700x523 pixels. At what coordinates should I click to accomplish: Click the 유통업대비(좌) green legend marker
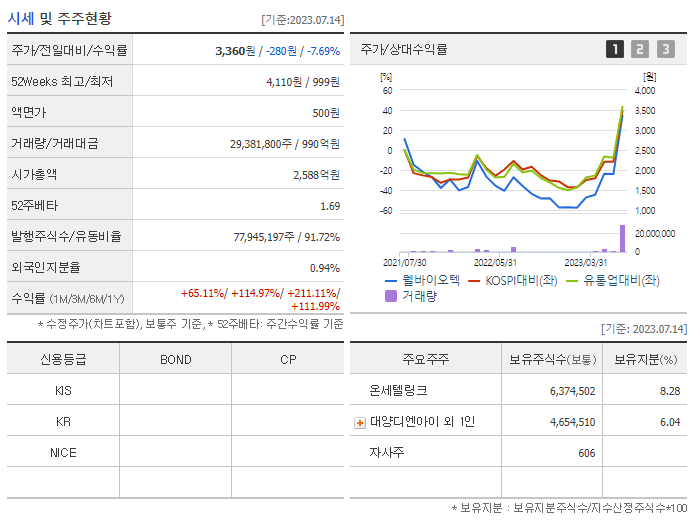tap(572, 281)
